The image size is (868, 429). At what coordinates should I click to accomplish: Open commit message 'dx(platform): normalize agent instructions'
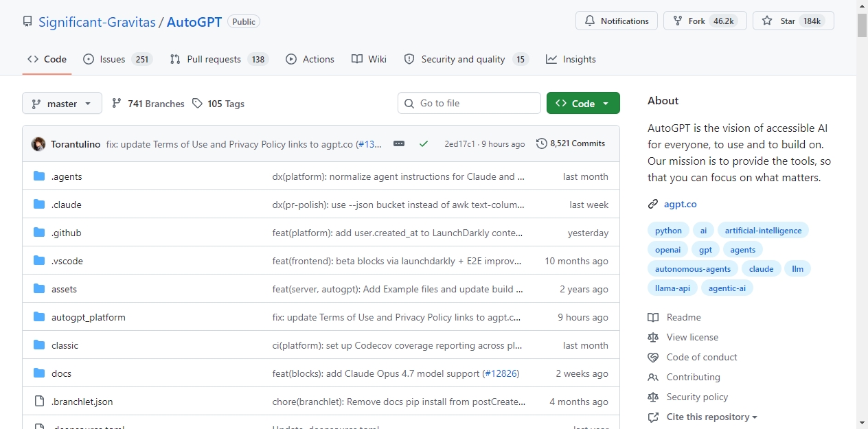coord(398,176)
